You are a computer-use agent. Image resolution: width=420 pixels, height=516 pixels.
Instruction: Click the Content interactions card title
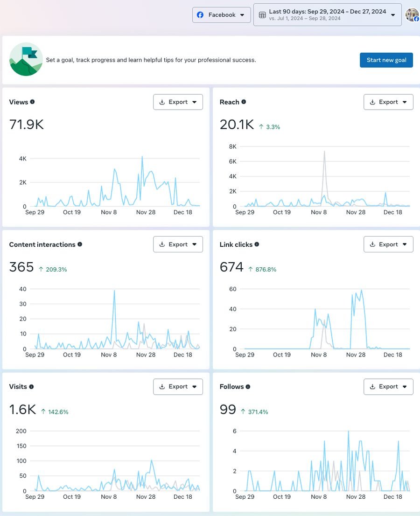pos(42,244)
